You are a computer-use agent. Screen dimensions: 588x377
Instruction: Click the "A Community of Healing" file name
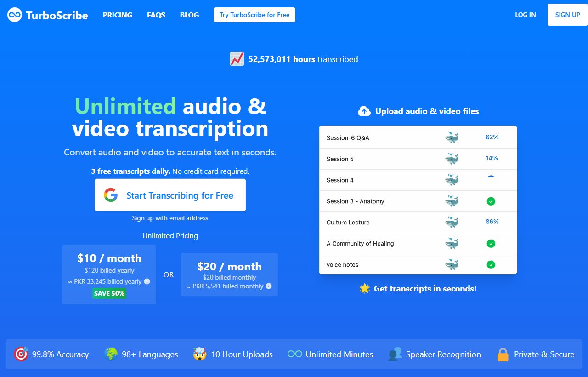[x=360, y=243]
